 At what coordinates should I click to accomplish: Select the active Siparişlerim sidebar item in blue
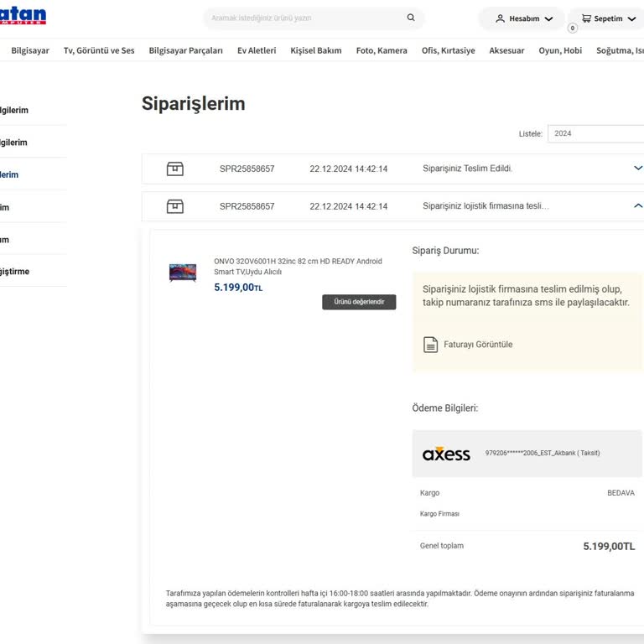[x=9, y=175]
